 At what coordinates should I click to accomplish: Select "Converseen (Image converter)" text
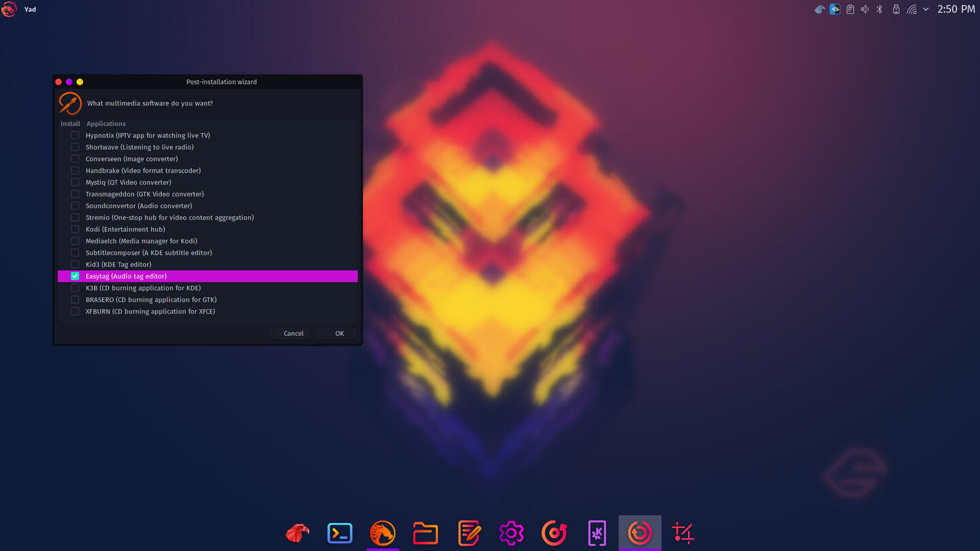131,158
